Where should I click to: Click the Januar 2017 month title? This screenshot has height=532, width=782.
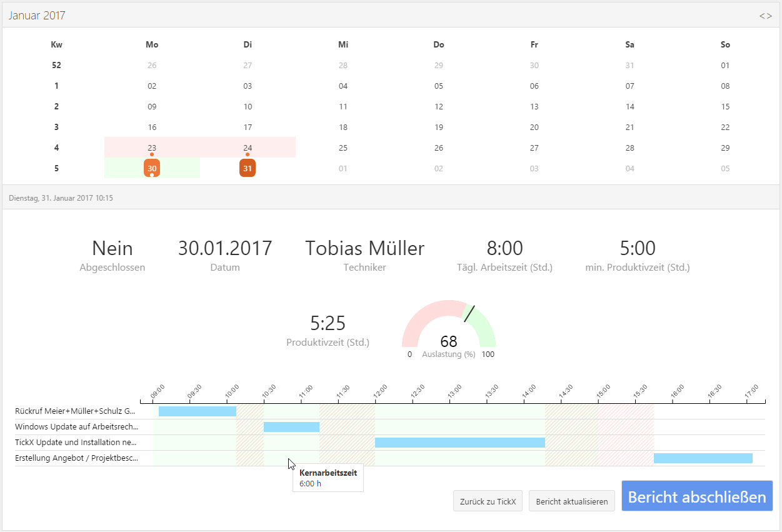click(37, 16)
